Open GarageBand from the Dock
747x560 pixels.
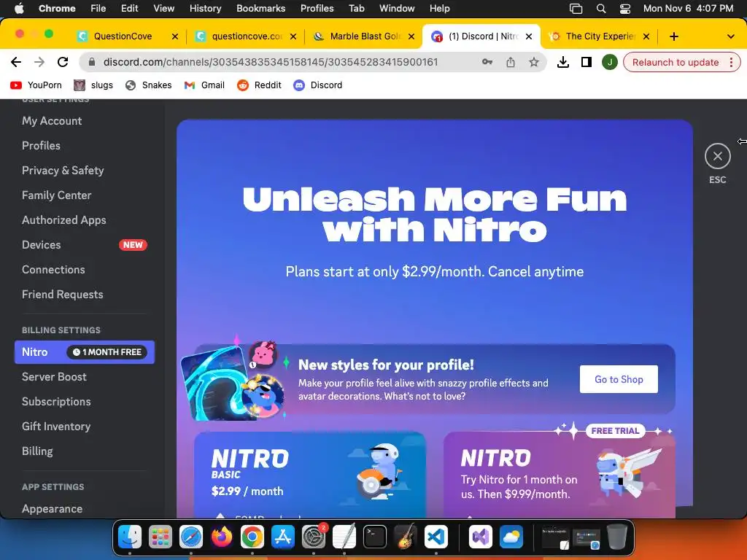[406, 537]
